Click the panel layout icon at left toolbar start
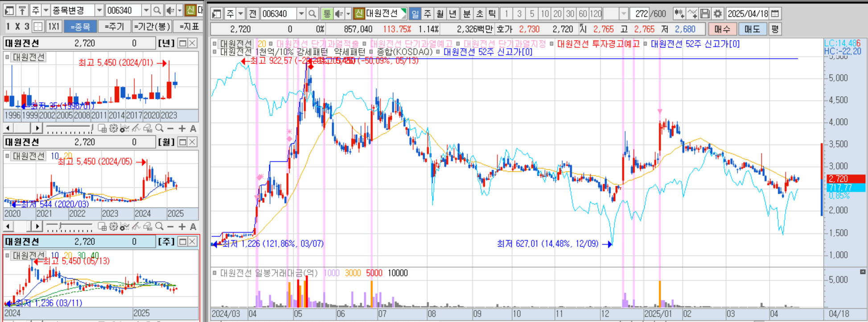Image resolution: width=868 pixels, height=322 pixels. [9, 10]
